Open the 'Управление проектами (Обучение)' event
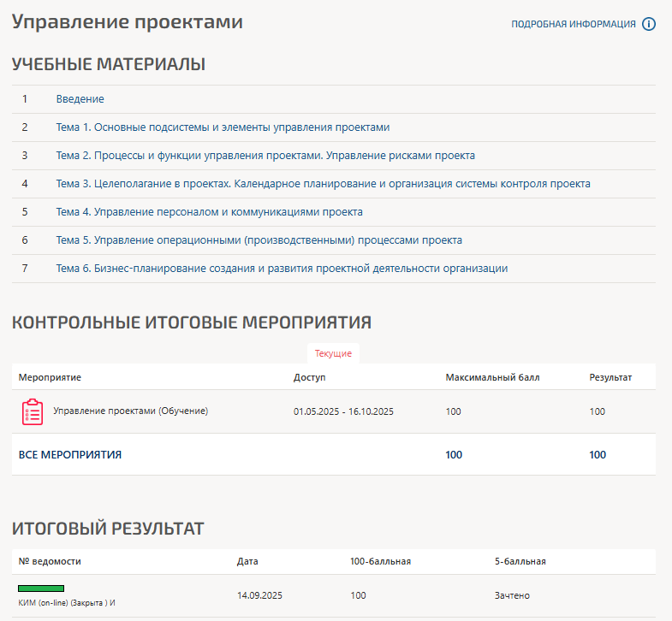Screen dimensions: 672x621 coord(130,411)
